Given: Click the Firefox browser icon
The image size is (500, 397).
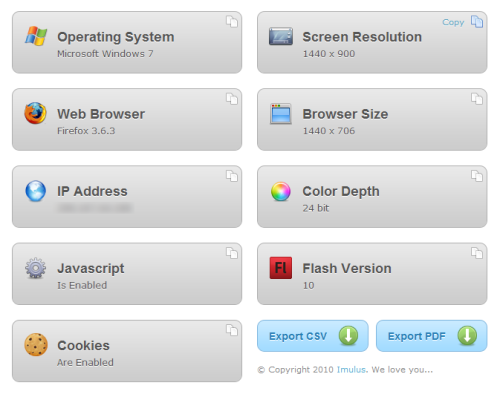Looking at the screenshot, I should pyautogui.click(x=35, y=113).
